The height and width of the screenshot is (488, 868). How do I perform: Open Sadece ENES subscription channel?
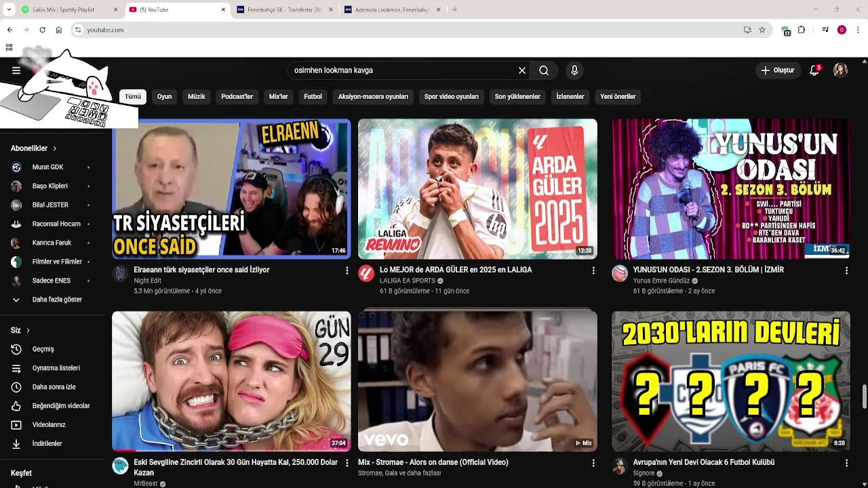pyautogui.click(x=52, y=281)
